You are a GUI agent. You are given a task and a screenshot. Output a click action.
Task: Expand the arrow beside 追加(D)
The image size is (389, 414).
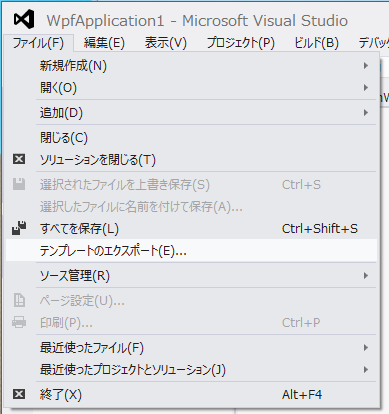366,113
